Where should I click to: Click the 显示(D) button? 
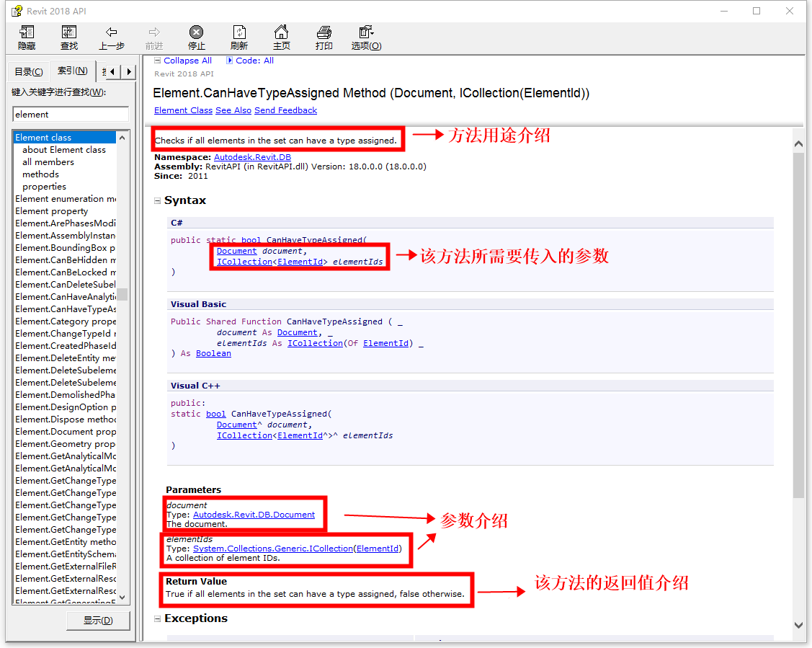pos(98,621)
